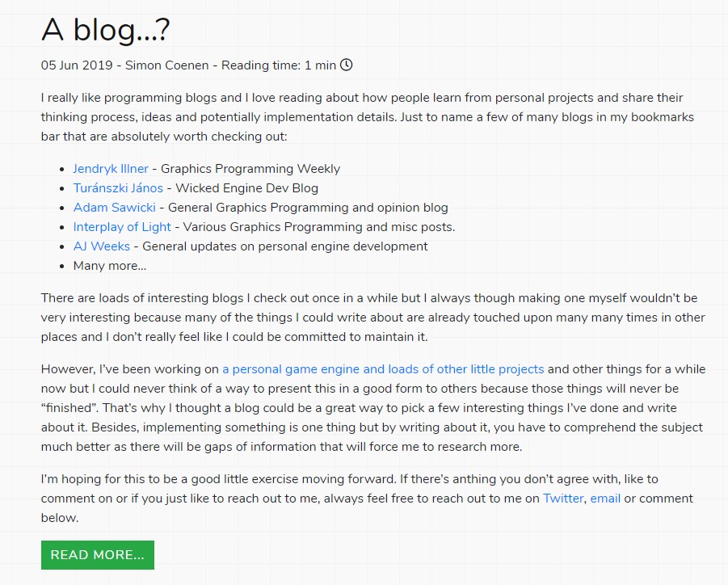Image resolution: width=728 pixels, height=585 pixels.
Task: Click the post date 05 Jun 2019
Action: tap(77, 65)
